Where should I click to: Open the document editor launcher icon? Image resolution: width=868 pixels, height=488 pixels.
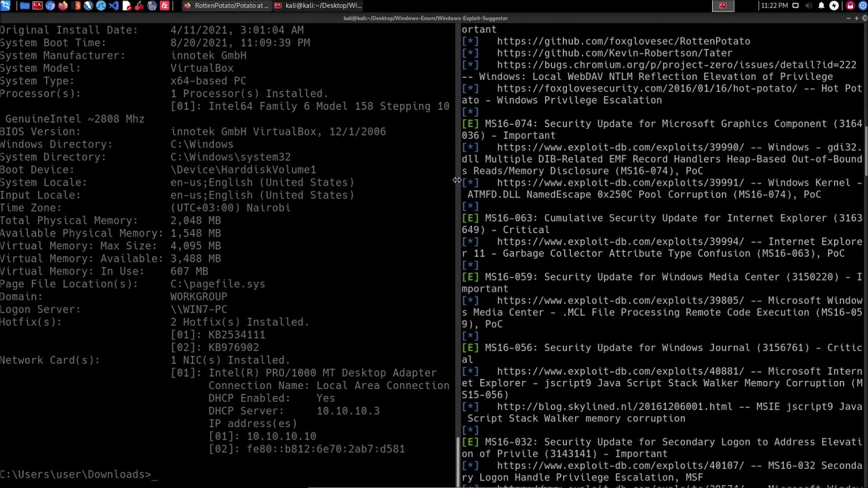tap(127, 5)
